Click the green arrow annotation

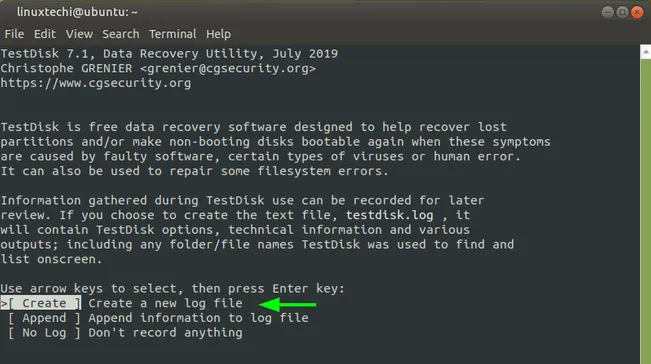(287, 304)
